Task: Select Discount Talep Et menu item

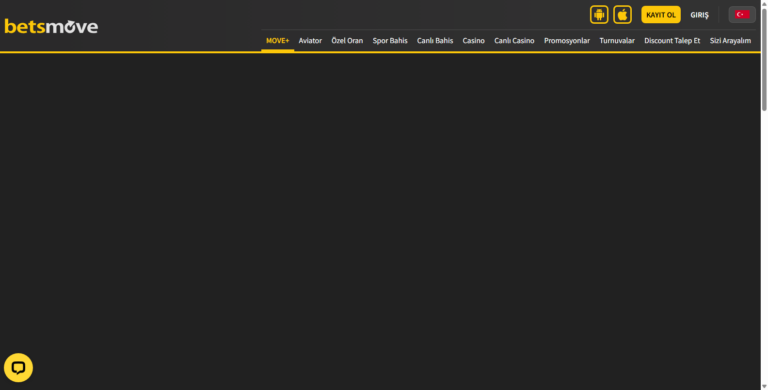Action: pos(672,41)
